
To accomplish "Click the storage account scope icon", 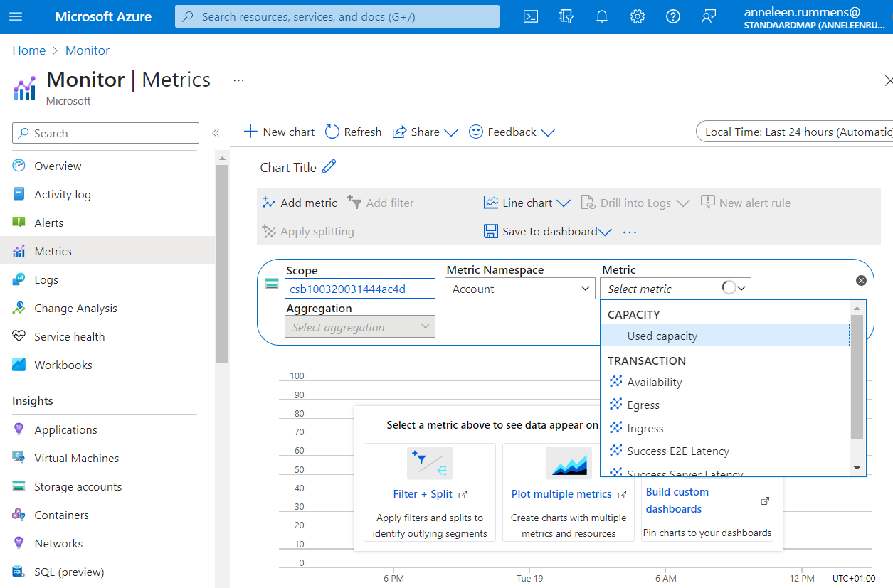I will click(x=271, y=284).
